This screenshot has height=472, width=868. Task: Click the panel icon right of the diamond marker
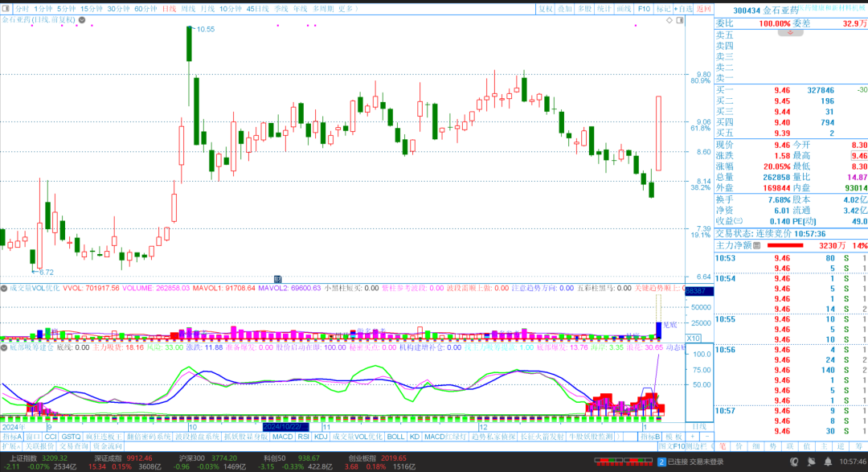point(680,20)
